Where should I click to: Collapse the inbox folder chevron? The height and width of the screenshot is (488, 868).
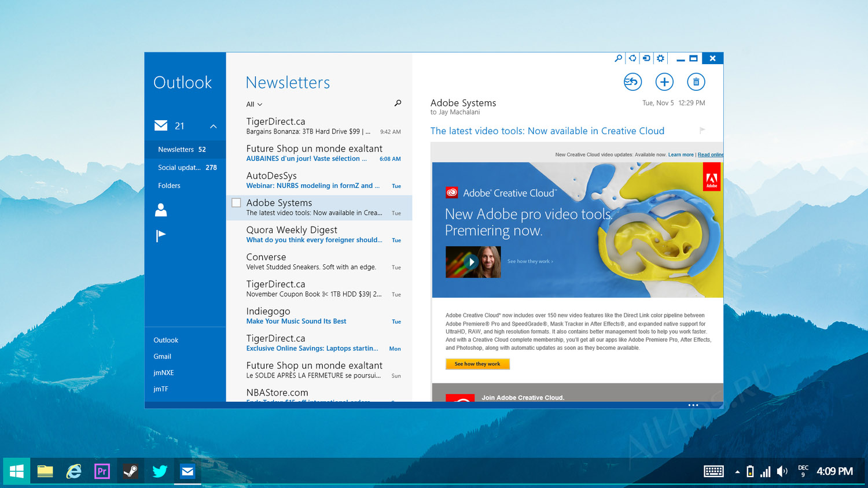pos(213,126)
